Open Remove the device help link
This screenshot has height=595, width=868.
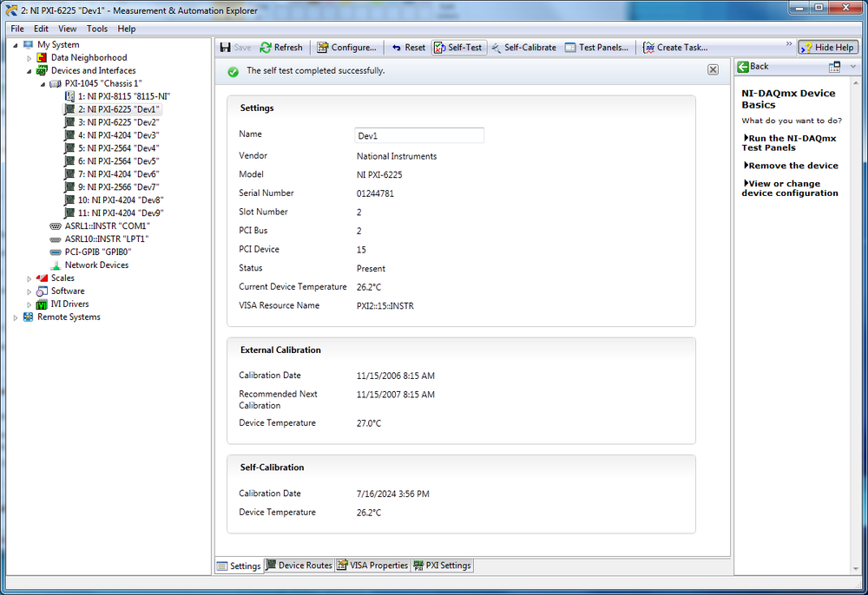pos(791,166)
